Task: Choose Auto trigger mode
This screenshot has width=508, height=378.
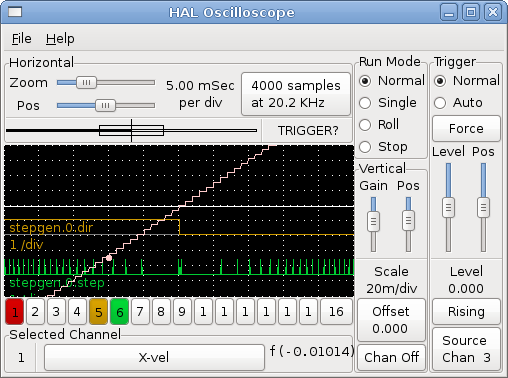Action: pos(458,103)
